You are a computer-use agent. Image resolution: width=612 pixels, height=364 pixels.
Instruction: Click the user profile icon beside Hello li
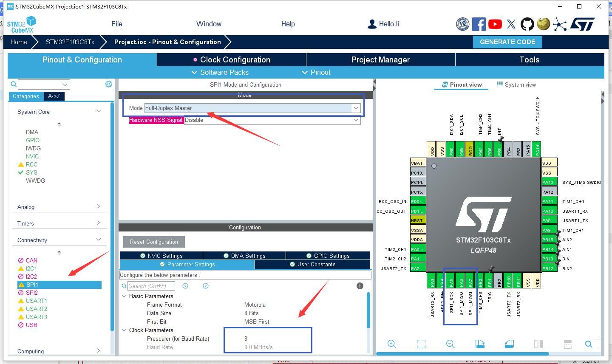pyautogui.click(x=372, y=24)
